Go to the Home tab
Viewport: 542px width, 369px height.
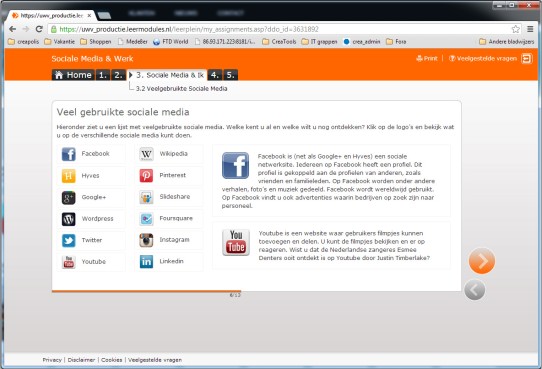point(73,75)
